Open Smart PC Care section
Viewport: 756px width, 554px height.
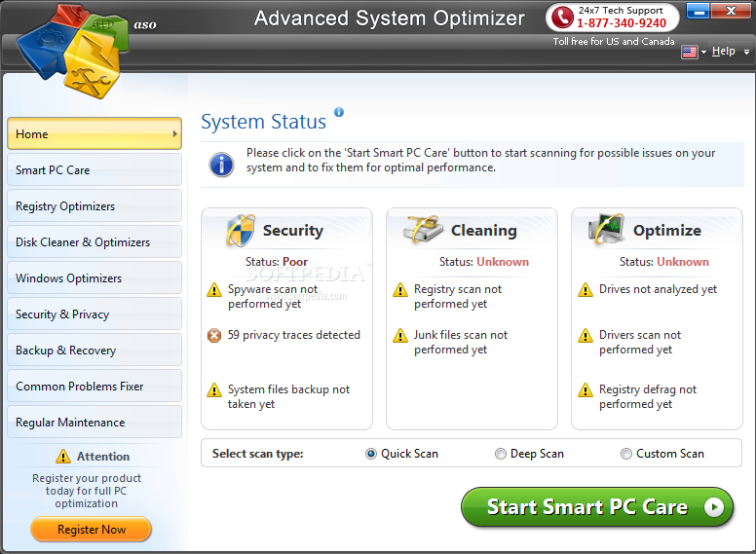click(94, 169)
